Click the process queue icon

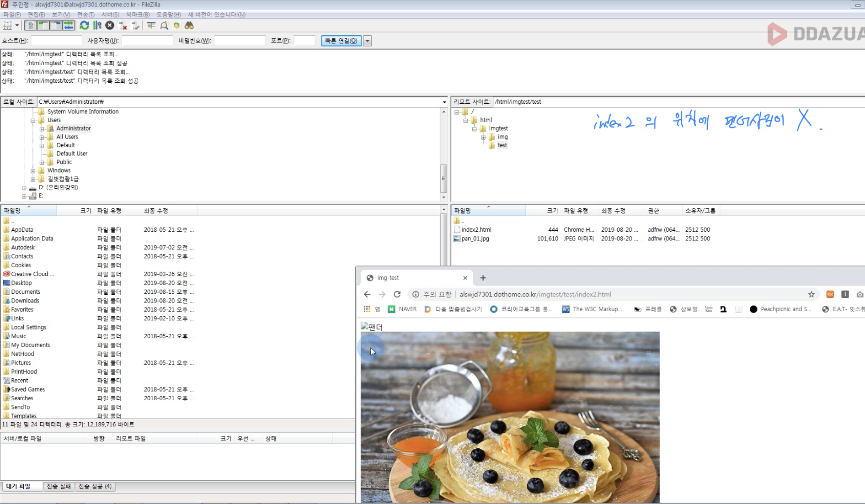97,26
